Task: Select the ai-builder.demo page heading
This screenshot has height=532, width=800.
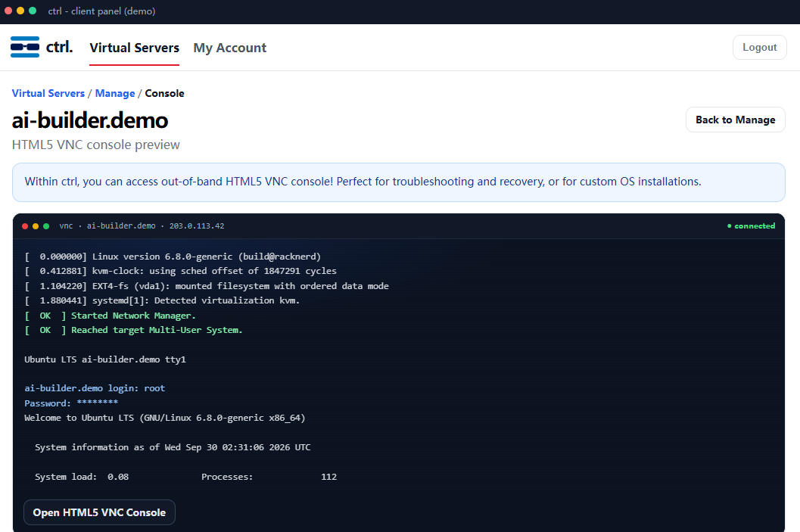Action: pos(90,120)
